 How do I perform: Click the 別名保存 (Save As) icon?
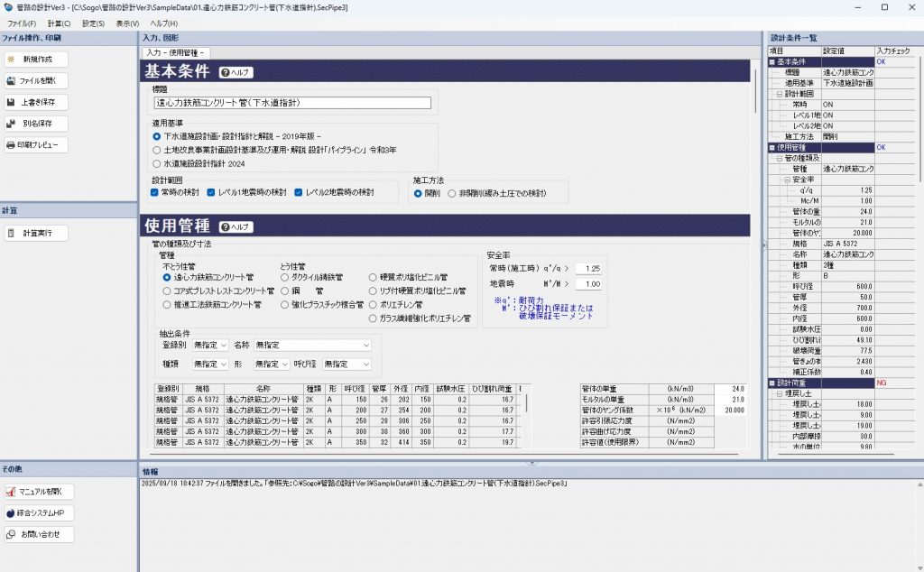[x=38, y=125]
